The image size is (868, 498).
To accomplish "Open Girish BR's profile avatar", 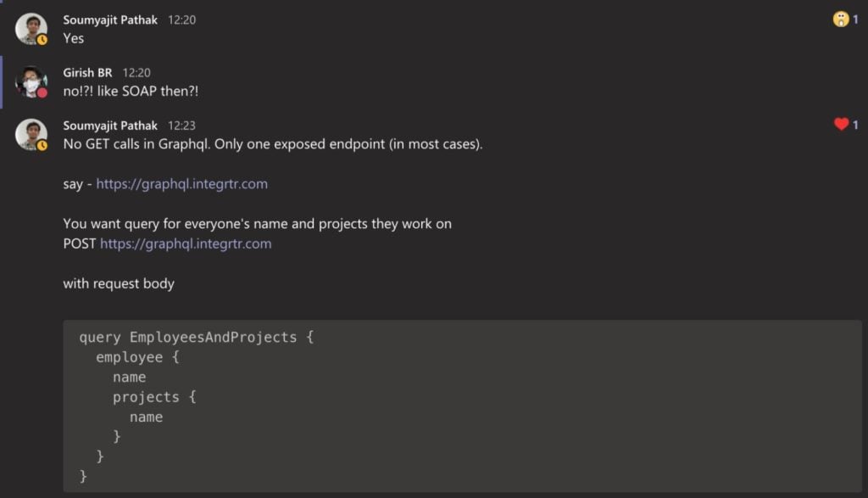I will (31, 82).
